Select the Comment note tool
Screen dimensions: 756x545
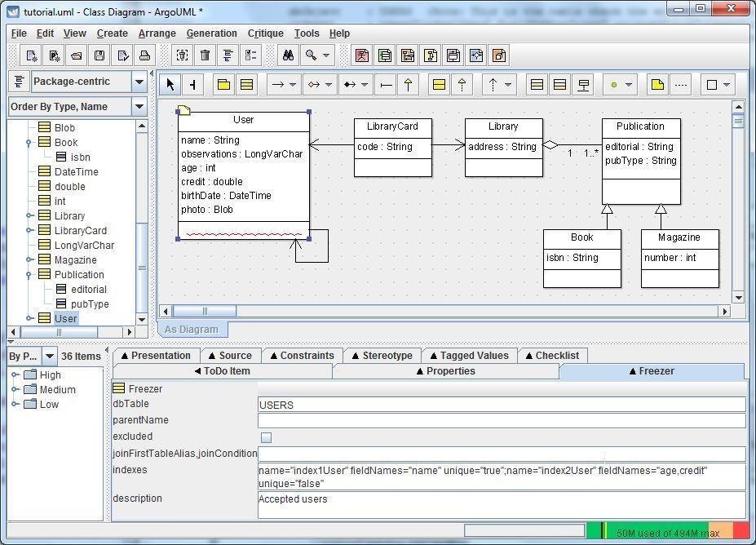pos(658,84)
